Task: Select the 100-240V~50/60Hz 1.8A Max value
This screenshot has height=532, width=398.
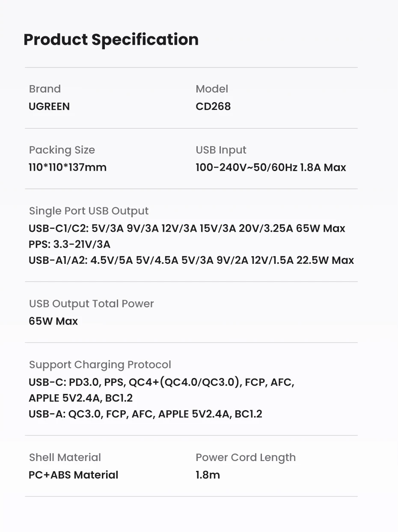Action: click(271, 167)
